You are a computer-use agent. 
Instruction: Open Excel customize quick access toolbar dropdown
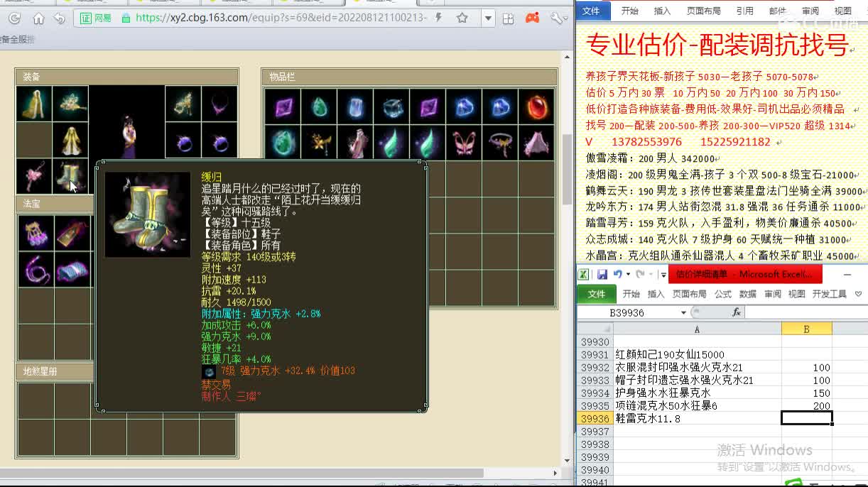click(663, 275)
